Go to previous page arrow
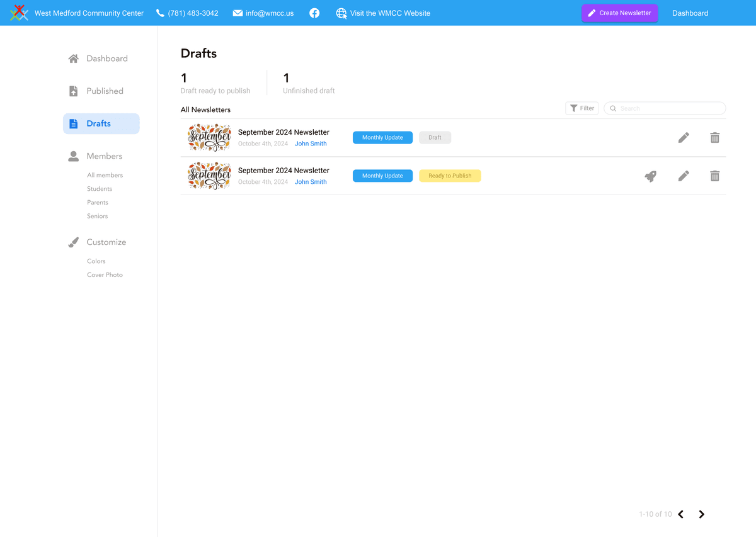The height and width of the screenshot is (537, 756). [681, 514]
